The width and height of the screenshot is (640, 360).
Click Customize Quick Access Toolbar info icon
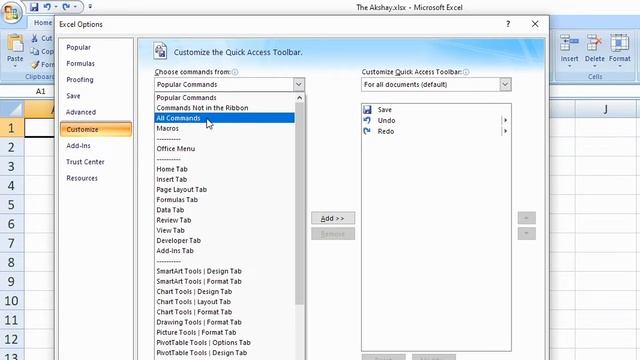466,72
